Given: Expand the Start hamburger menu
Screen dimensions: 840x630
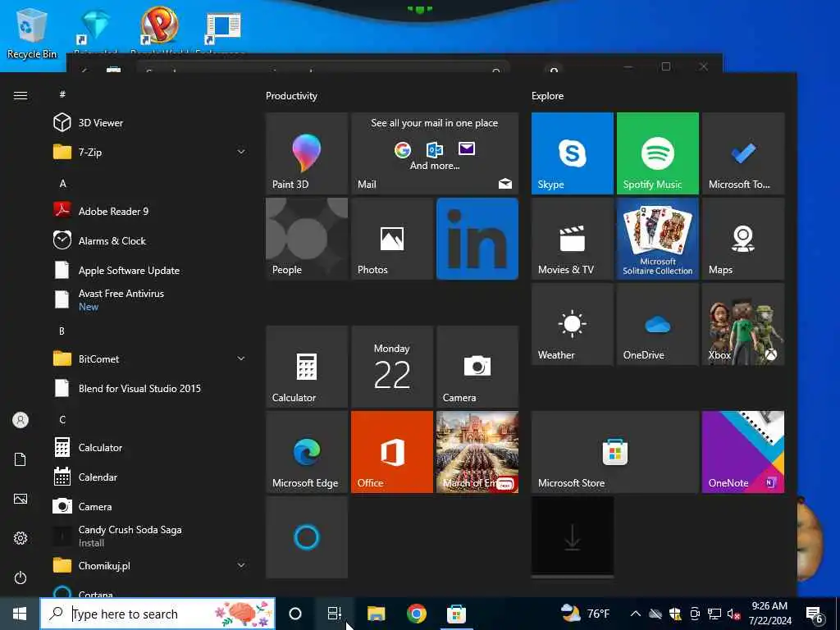Looking at the screenshot, I should [x=21, y=95].
